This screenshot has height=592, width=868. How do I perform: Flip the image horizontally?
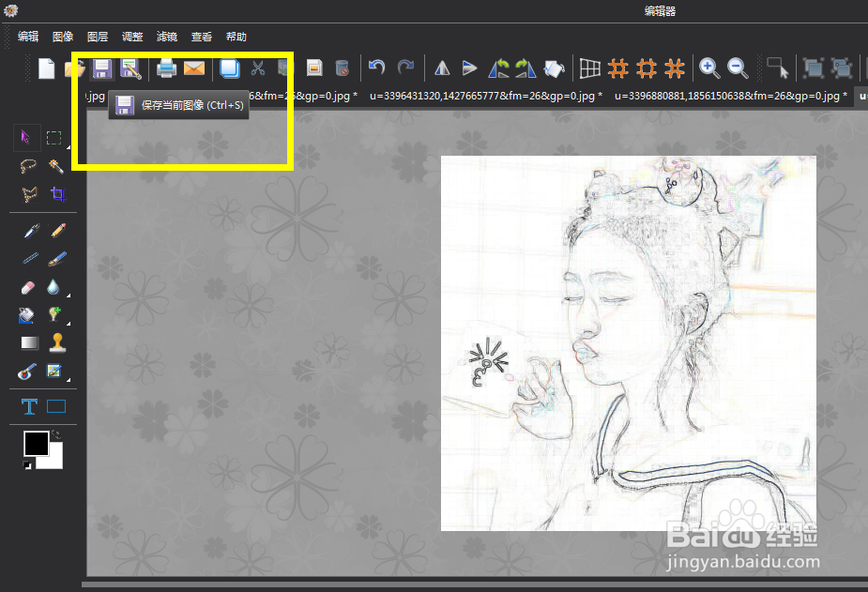[442, 68]
